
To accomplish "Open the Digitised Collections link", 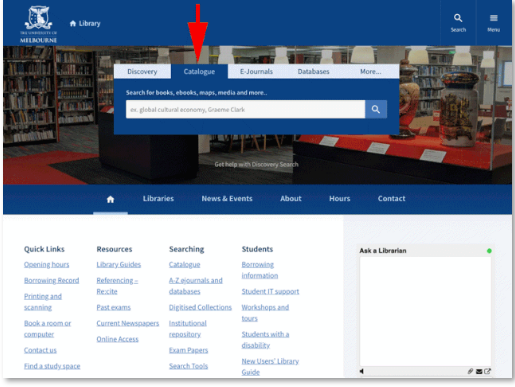I will (x=200, y=307).
